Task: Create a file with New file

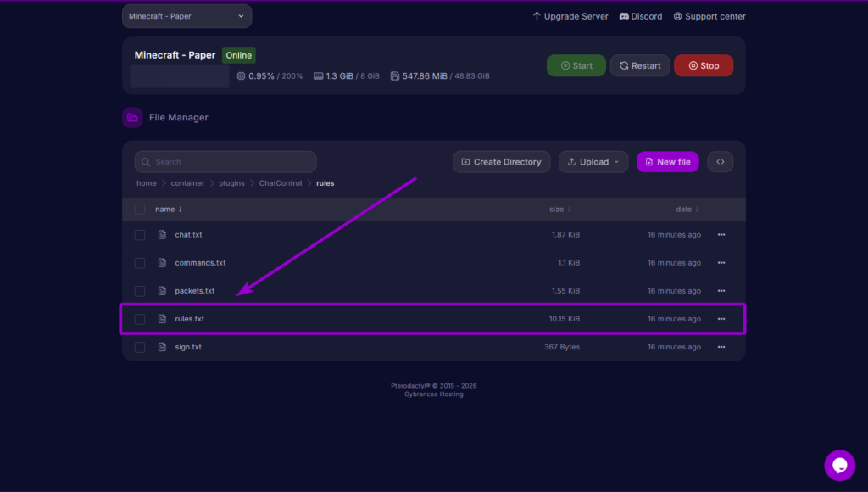Action: point(667,161)
